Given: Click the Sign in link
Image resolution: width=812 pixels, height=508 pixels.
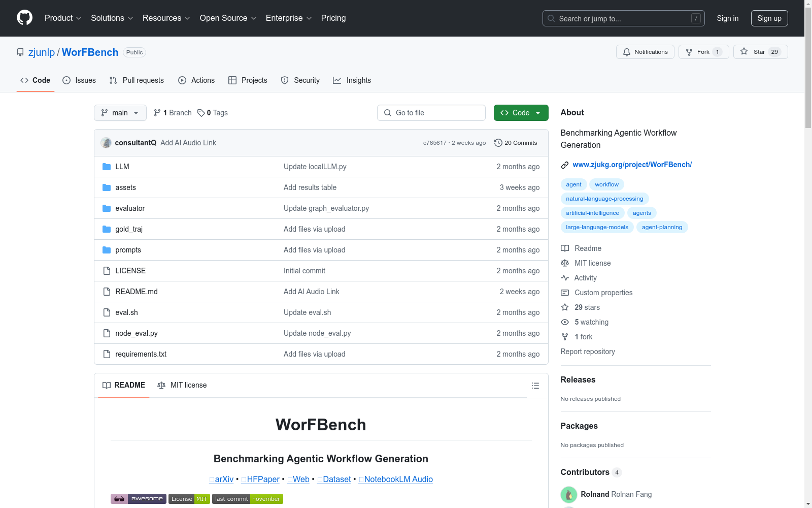Looking at the screenshot, I should [x=728, y=18].
